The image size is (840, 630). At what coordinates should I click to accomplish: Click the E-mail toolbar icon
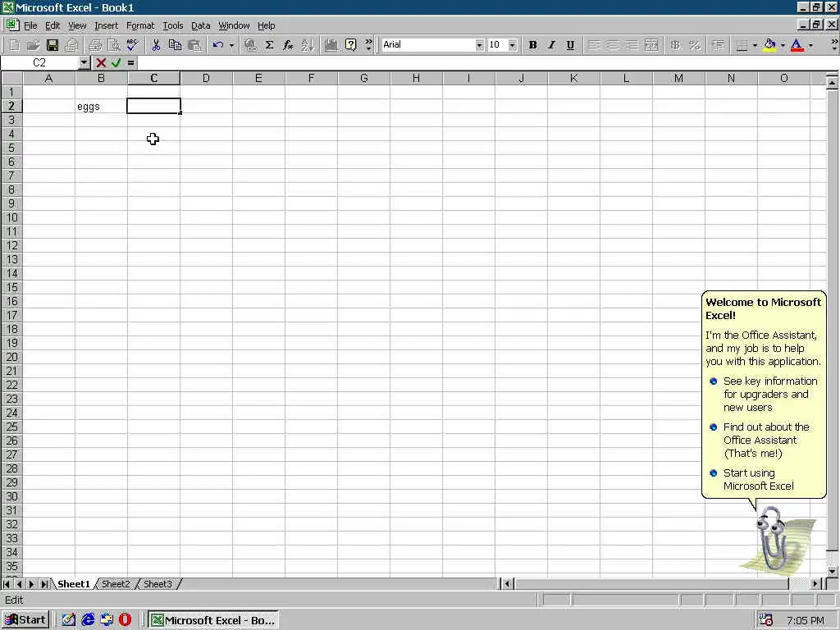click(x=71, y=45)
